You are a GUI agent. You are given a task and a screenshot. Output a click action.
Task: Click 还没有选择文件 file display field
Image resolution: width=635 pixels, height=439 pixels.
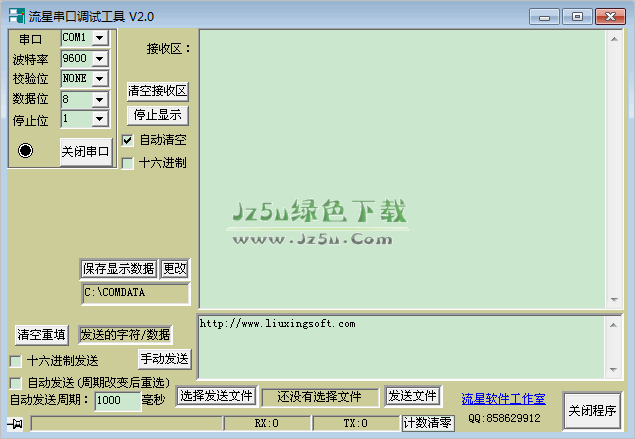(x=320, y=397)
